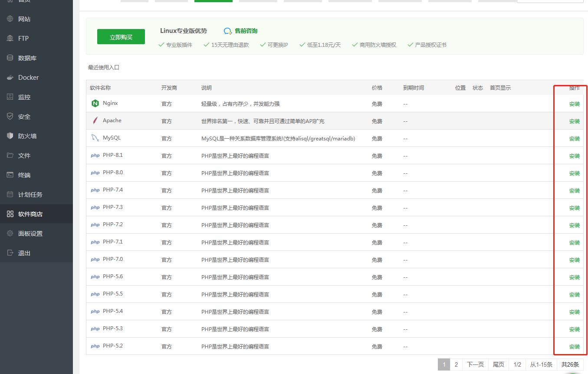Open 安全 security in sidebar menu

coord(24,117)
